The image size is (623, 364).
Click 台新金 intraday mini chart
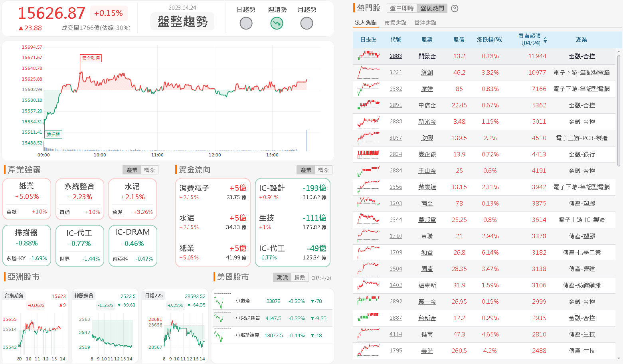[x=369, y=318]
